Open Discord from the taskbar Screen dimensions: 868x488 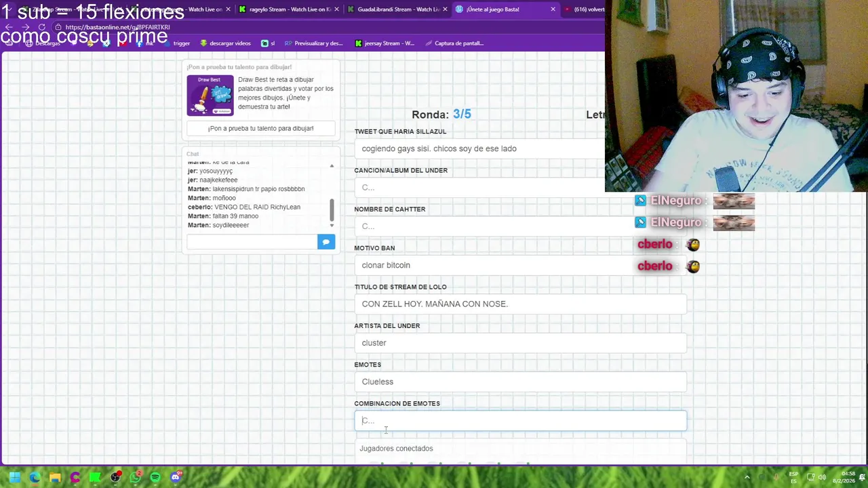[x=176, y=477]
